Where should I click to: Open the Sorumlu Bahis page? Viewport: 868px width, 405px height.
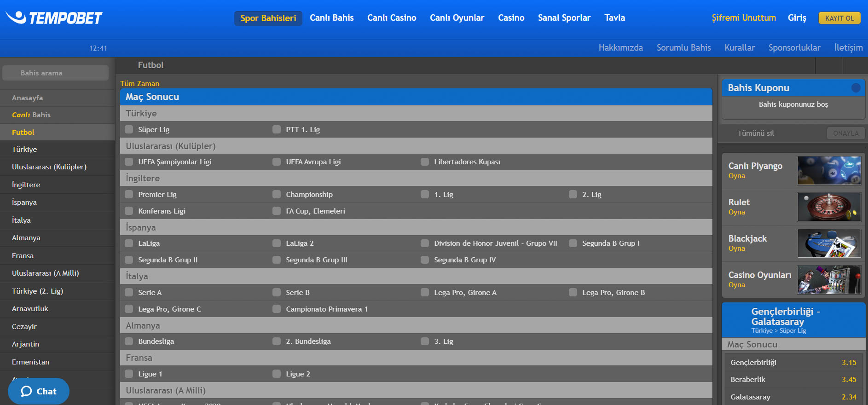pos(684,48)
